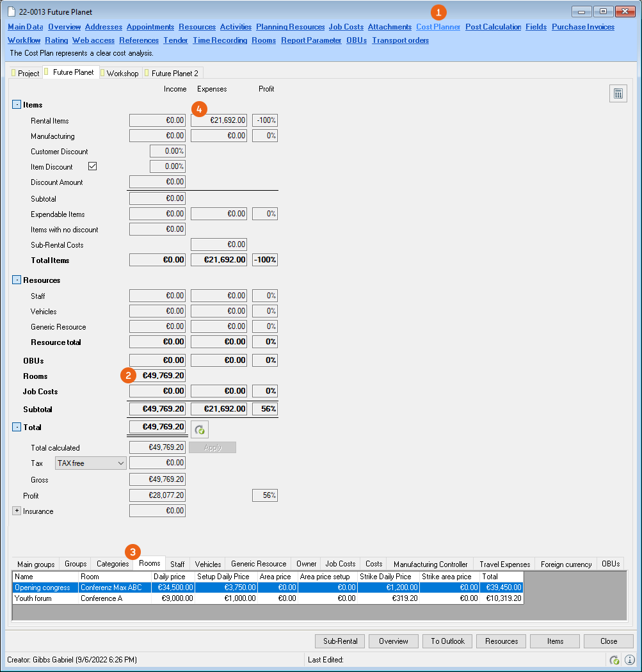The width and height of the screenshot is (642, 672).
Task: Open the Staff tab in bottom panel
Action: 177,564
